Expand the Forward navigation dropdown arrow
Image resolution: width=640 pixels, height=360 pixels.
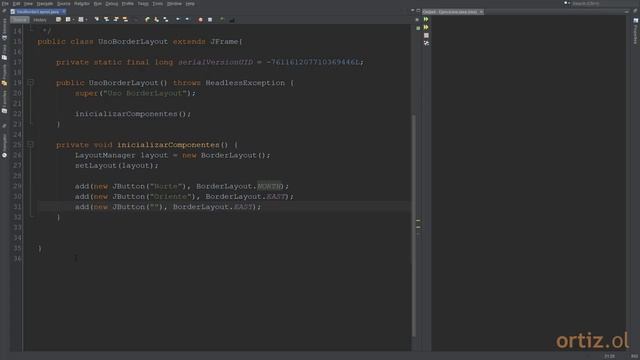(x=87, y=19)
